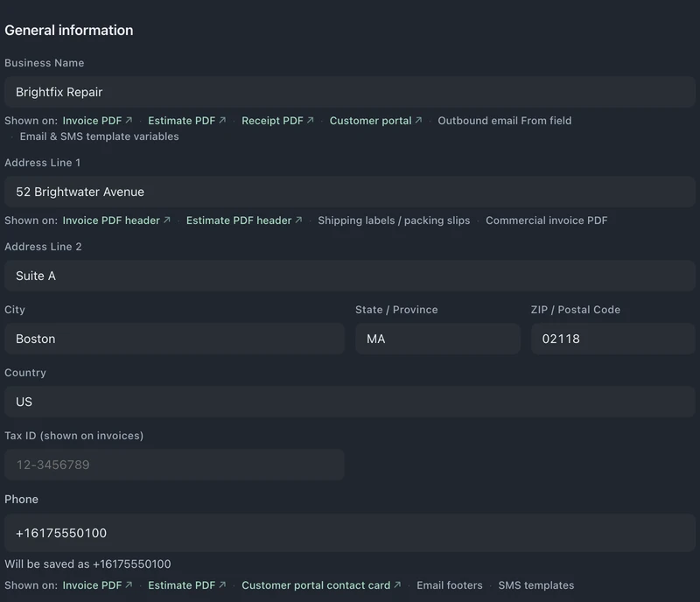This screenshot has width=700, height=602.
Task: Click into the Tax ID input
Action: 174,465
